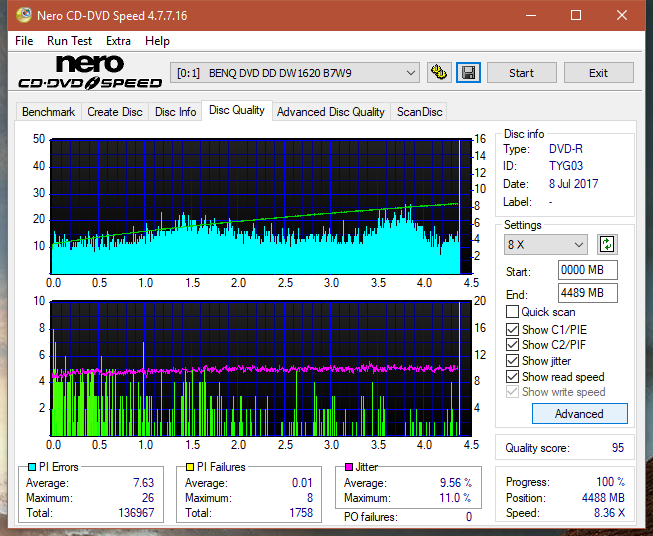653x536 pixels.
Task: Click the Progress 100 % value
Action: [x=611, y=482]
